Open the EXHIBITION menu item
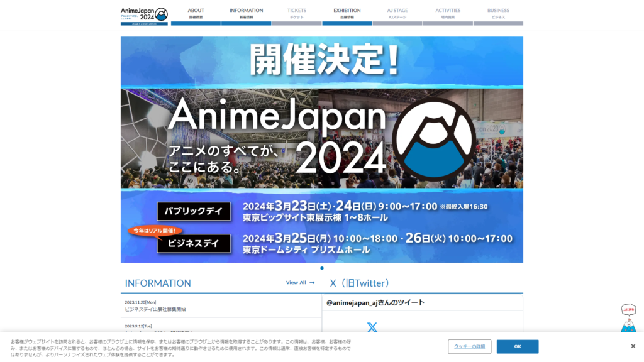This screenshot has width=644, height=362. coord(347,16)
